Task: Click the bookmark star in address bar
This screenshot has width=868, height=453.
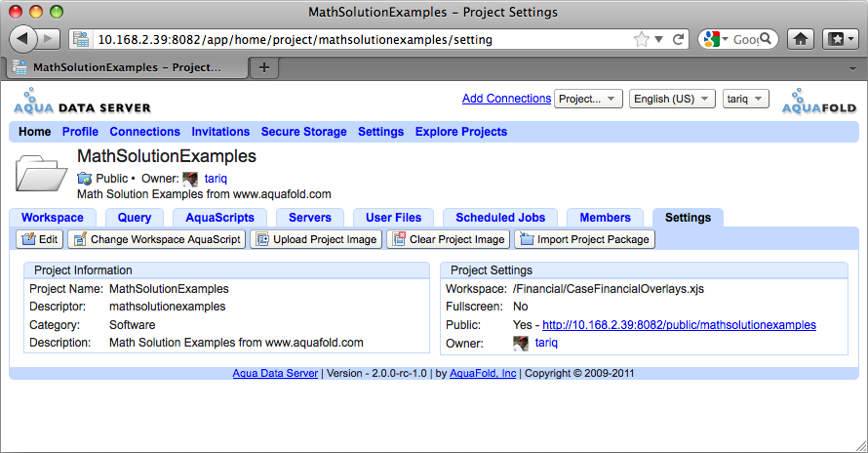Action: click(x=641, y=39)
